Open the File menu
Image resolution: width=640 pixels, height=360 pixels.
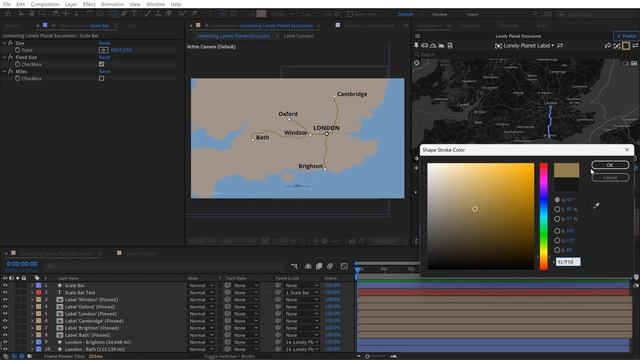(x=7, y=4)
